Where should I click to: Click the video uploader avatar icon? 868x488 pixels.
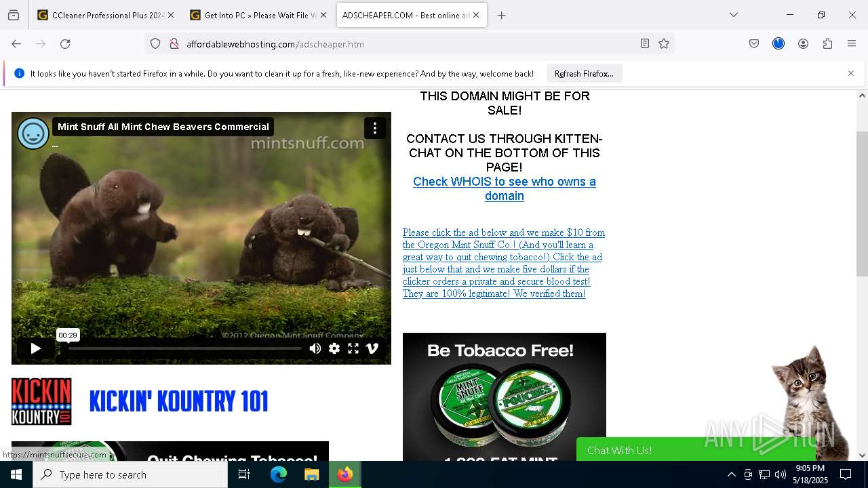click(33, 134)
